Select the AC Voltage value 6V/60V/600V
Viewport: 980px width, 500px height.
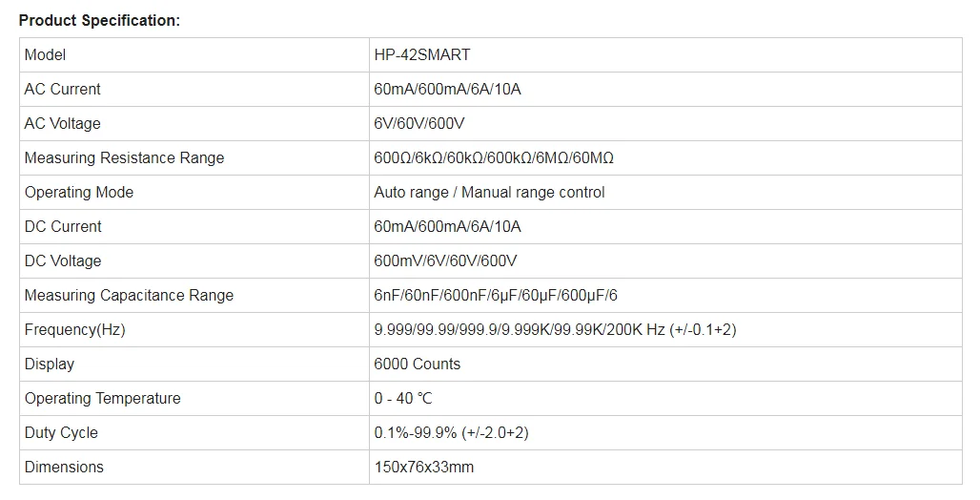click(x=419, y=123)
